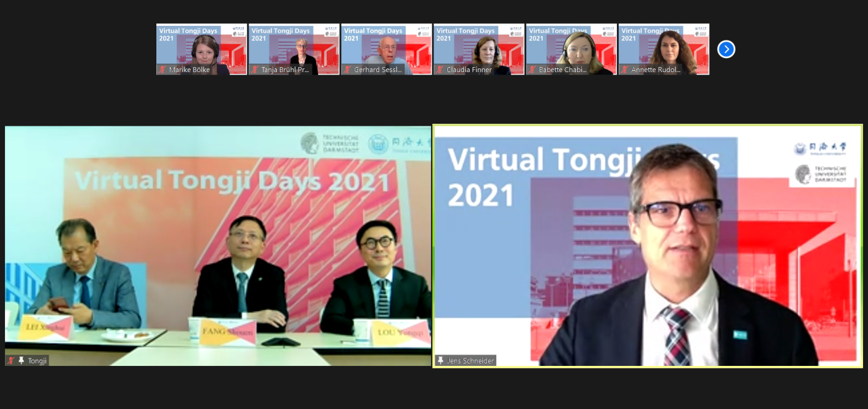This screenshot has width=868, height=409.
Task: Click muted microphone icon beside Marike Bölke
Action: [x=163, y=70]
